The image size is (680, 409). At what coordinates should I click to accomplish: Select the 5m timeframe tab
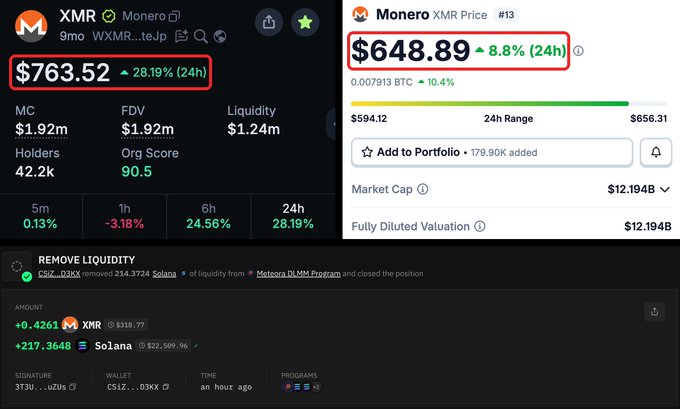click(40, 216)
